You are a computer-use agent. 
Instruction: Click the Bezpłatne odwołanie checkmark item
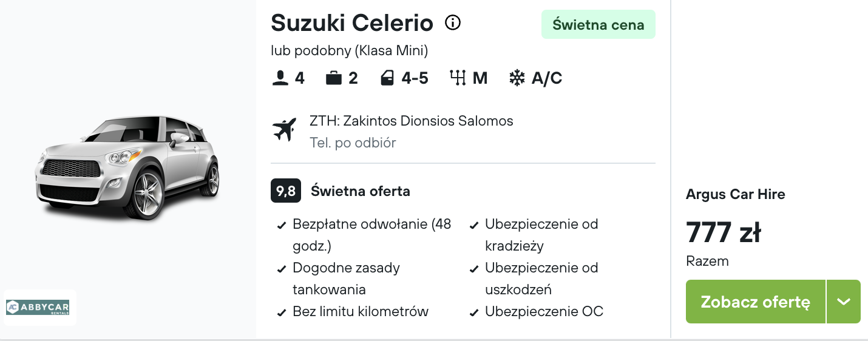pos(364,235)
